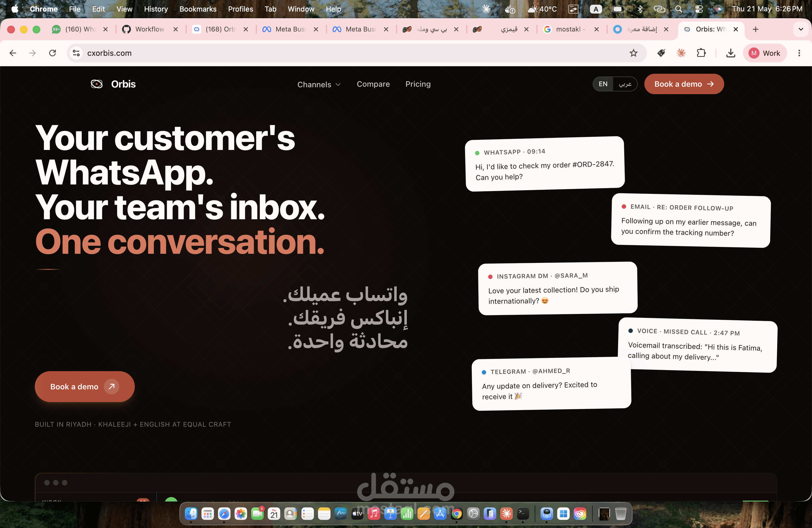Open Safari from the Dock
This screenshot has height=528, width=812.
click(x=224, y=513)
